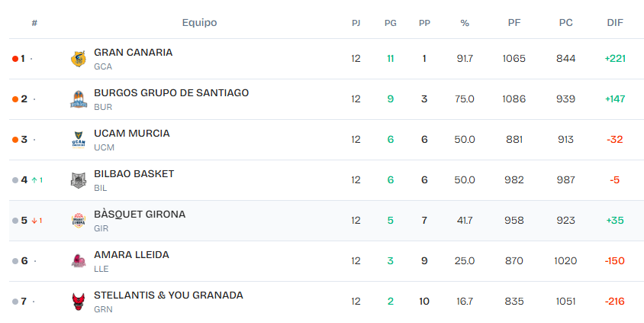This screenshot has width=644, height=323.
Task: Click the DIF column header
Action: tap(614, 23)
